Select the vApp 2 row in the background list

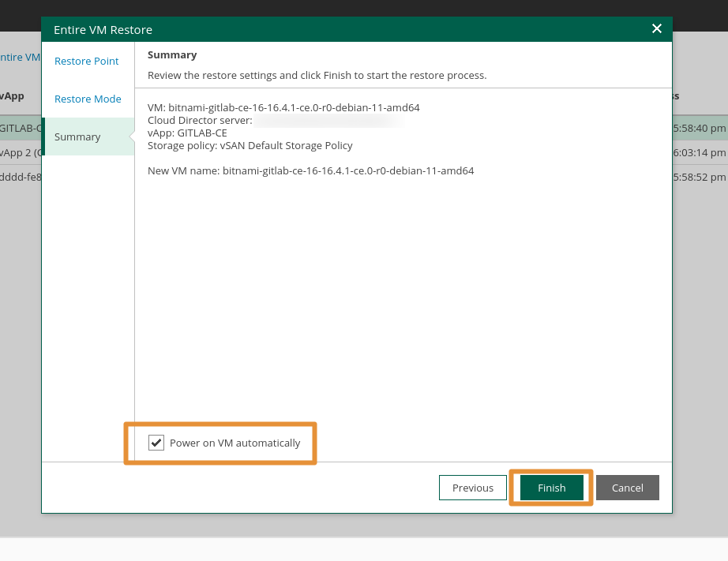pos(20,152)
